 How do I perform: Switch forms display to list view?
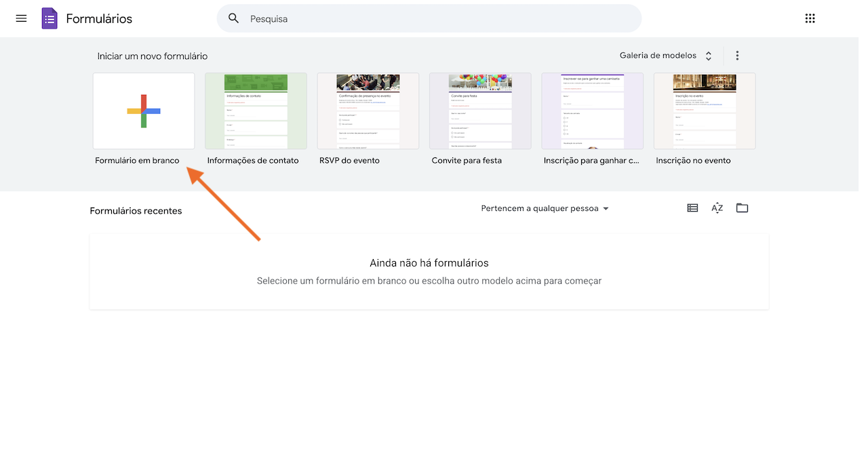pos(692,208)
